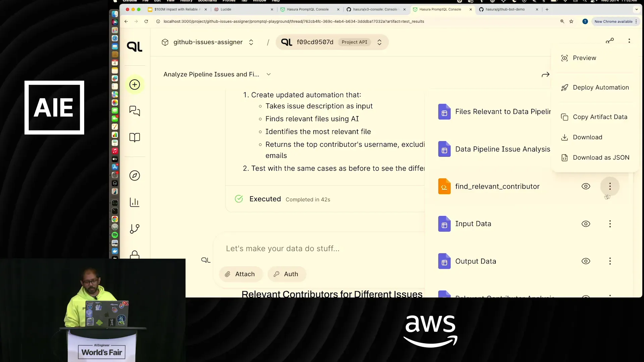Click the graph connection icon in the header

click(610, 41)
